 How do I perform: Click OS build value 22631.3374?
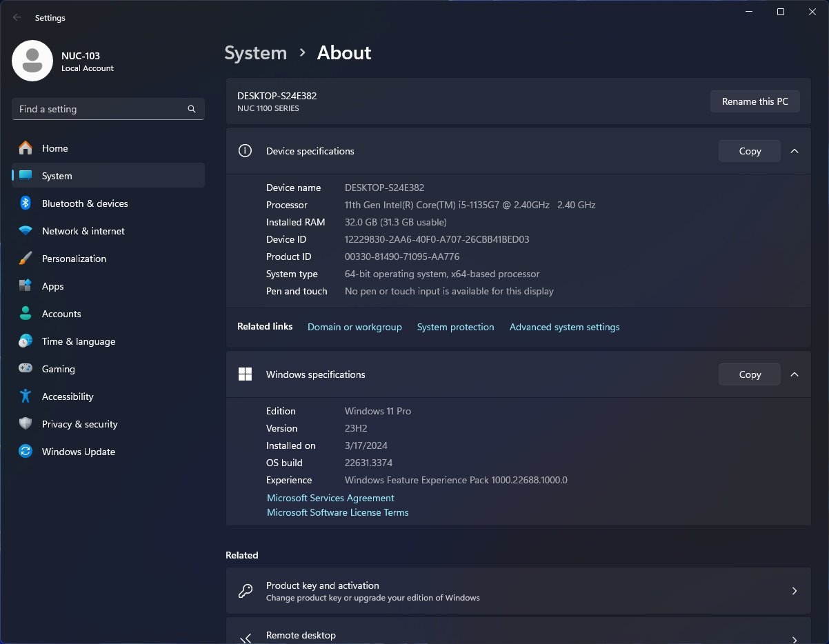[369, 463]
